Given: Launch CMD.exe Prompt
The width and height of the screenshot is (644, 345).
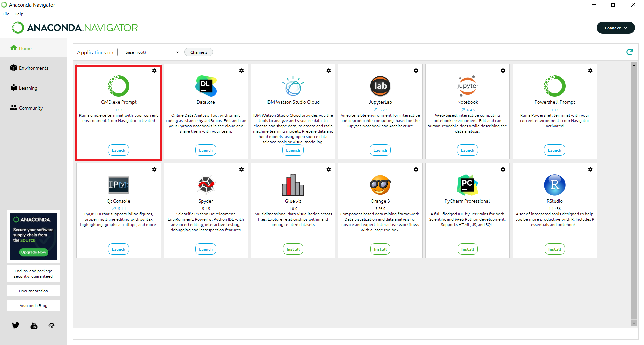Looking at the screenshot, I should pos(119,150).
